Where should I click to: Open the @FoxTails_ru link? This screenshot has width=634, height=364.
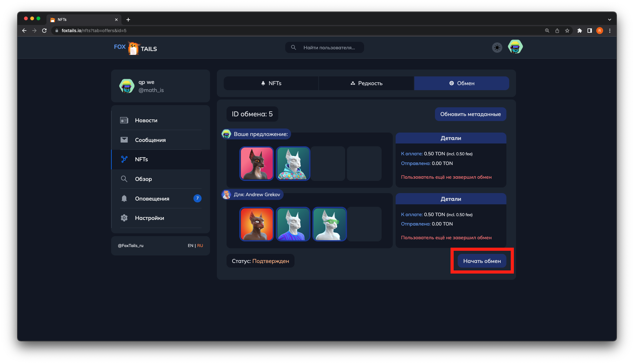coord(131,246)
